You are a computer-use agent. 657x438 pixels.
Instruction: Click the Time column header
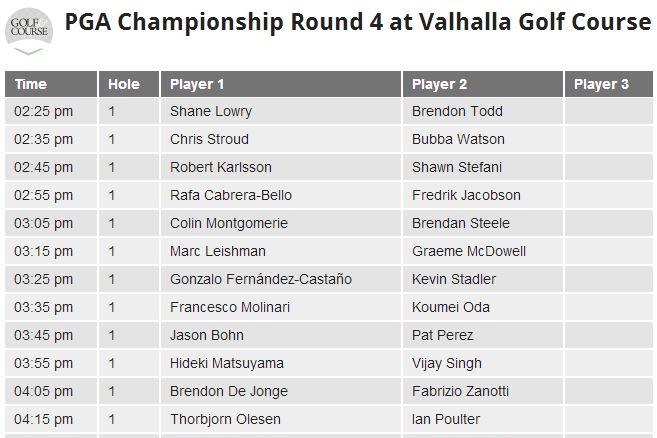click(31, 85)
